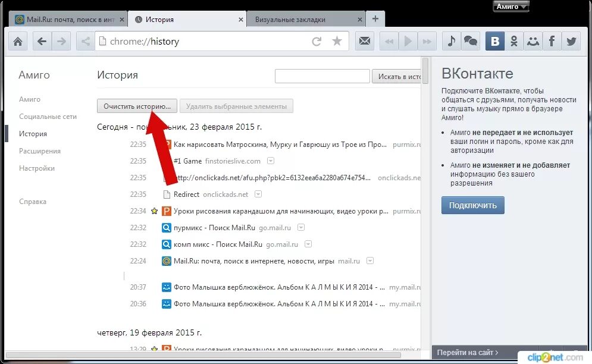Image resolution: width=592 pixels, height=364 pixels.
Task: Click the horizontal scrollbar at bottom
Action: [x=203, y=355]
